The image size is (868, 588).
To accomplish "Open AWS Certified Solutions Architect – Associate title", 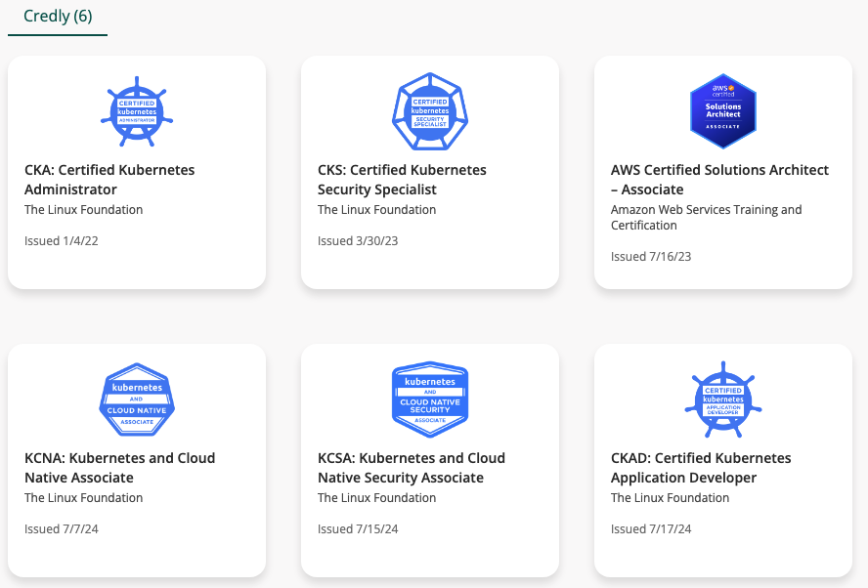I will click(x=719, y=179).
